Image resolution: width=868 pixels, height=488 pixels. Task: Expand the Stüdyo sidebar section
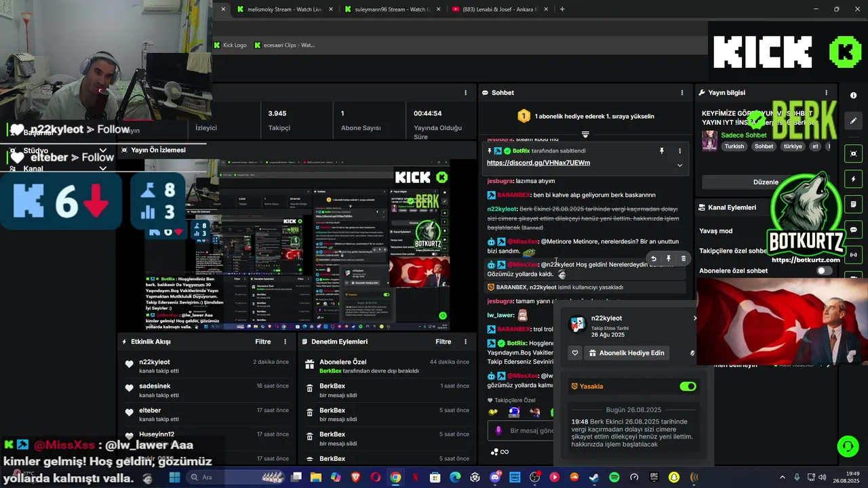coord(103,150)
